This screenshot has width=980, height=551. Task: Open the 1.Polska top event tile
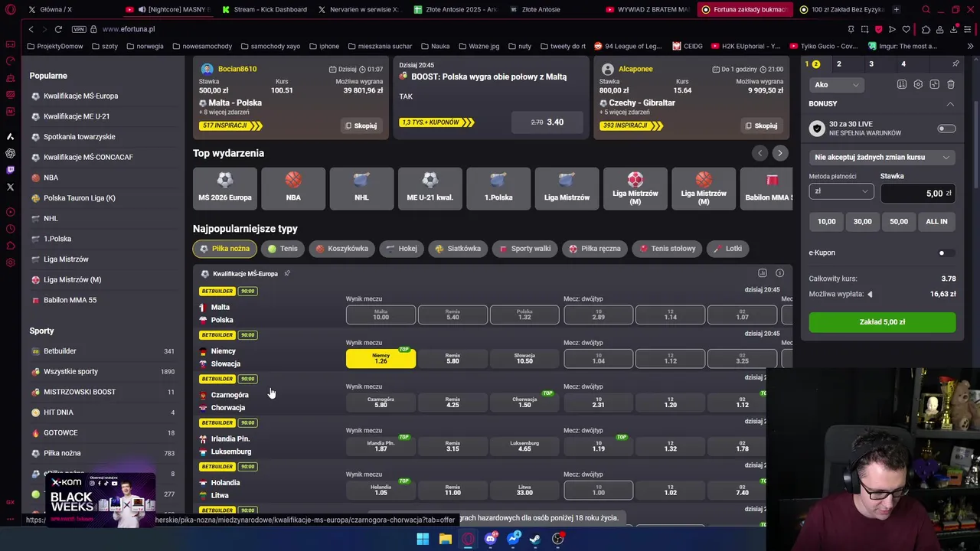498,188
